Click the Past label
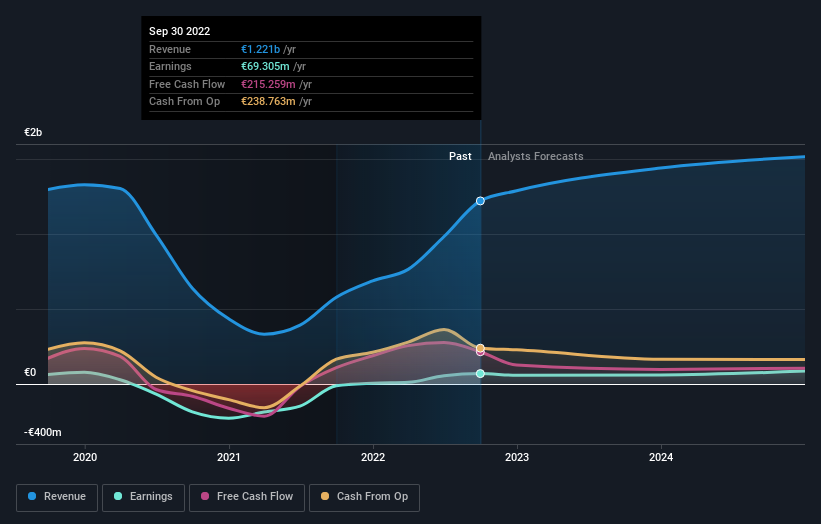 460,156
